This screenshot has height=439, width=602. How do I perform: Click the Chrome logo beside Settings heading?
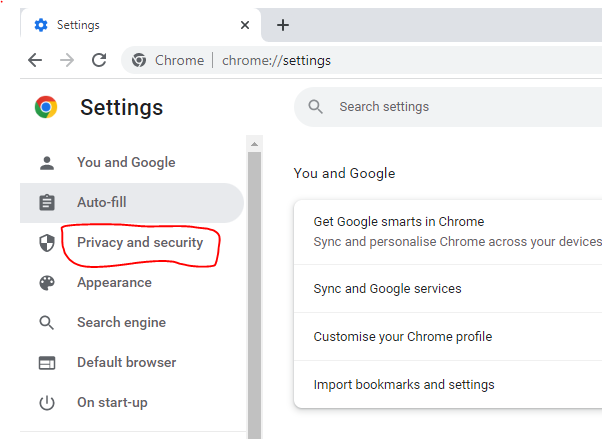pyautogui.click(x=46, y=107)
